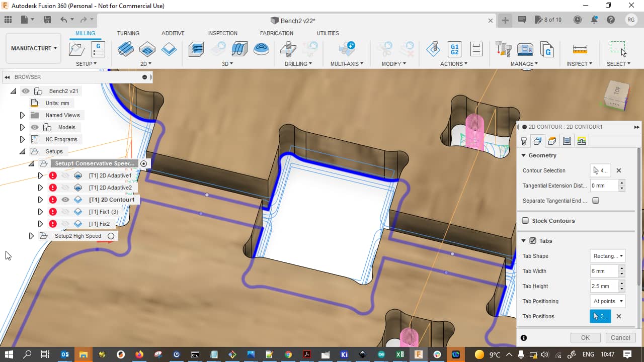The image size is (644, 362).
Task: Expand the 2D Adaptive2 operation node
Action: [x=40, y=188]
